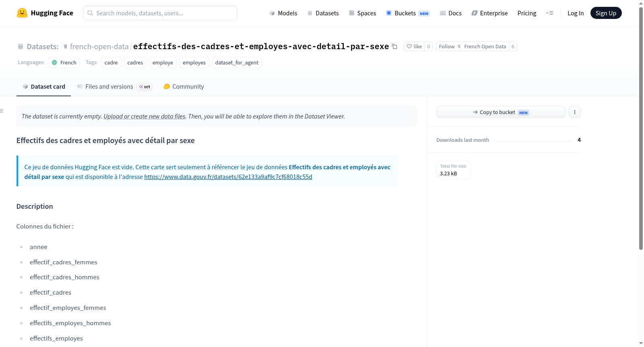Viewport: 644px width, 347px height.
Task: Follow French Open Data organization
Action: [x=473, y=46]
